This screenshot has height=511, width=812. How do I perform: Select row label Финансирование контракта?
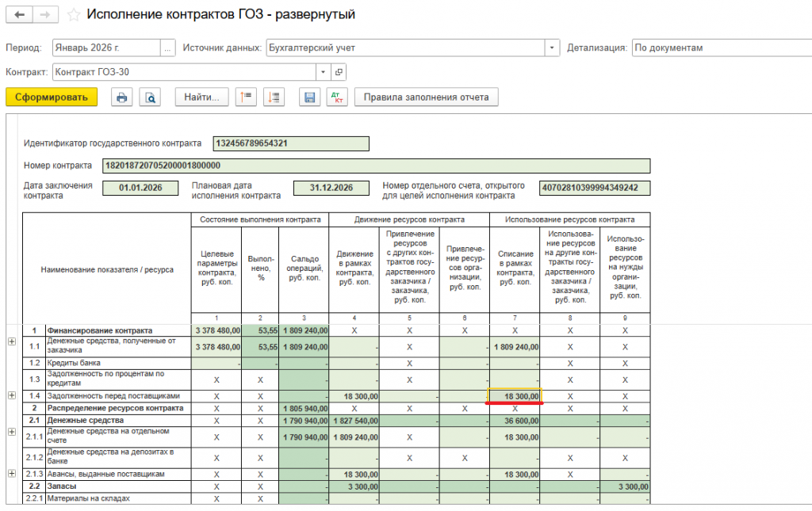[100, 330]
